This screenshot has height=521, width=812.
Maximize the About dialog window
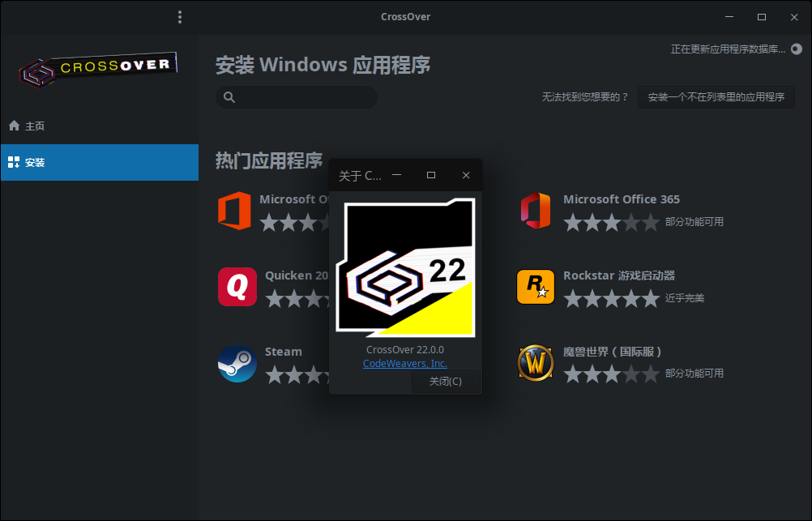click(431, 175)
